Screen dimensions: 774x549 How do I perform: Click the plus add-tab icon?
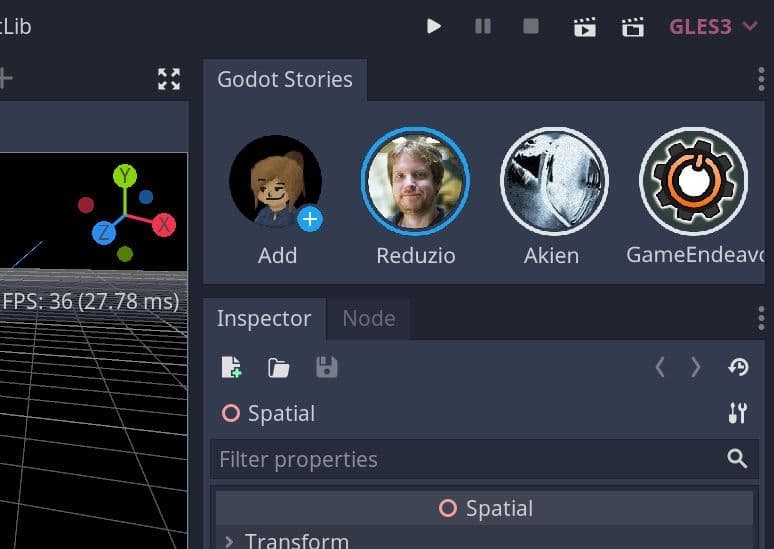(x=5, y=78)
